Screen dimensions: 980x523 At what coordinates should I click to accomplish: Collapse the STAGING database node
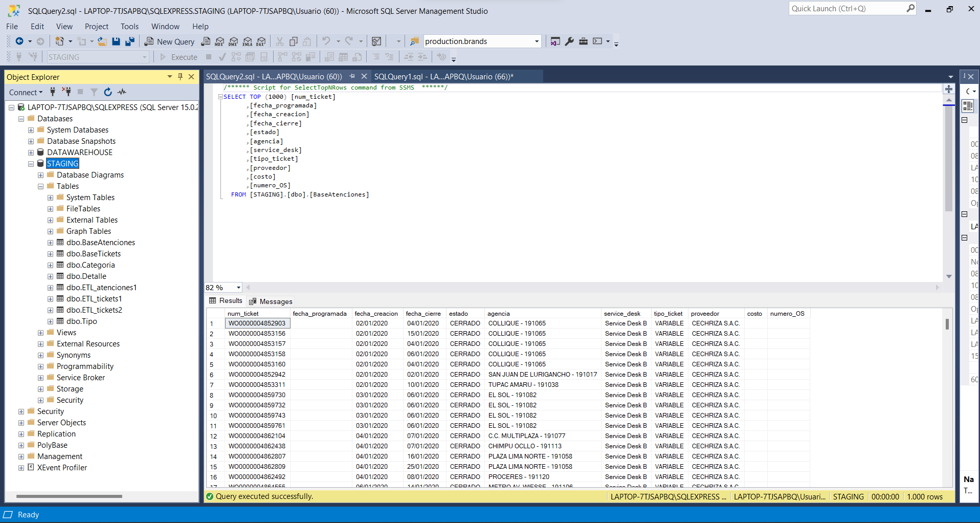coord(31,164)
